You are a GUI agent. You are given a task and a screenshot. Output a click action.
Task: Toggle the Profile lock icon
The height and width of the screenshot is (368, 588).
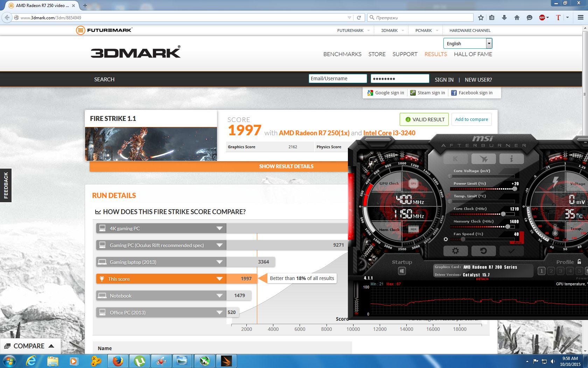pyautogui.click(x=579, y=261)
